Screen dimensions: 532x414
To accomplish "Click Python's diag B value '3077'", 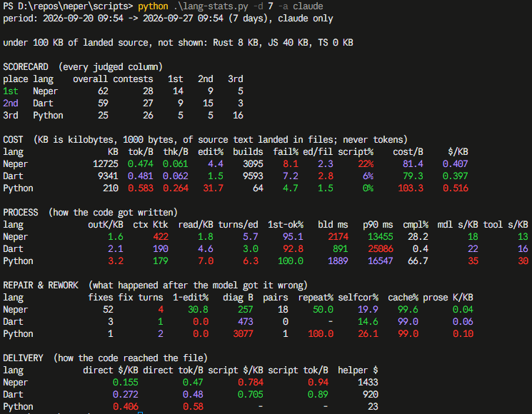I will coord(243,334).
